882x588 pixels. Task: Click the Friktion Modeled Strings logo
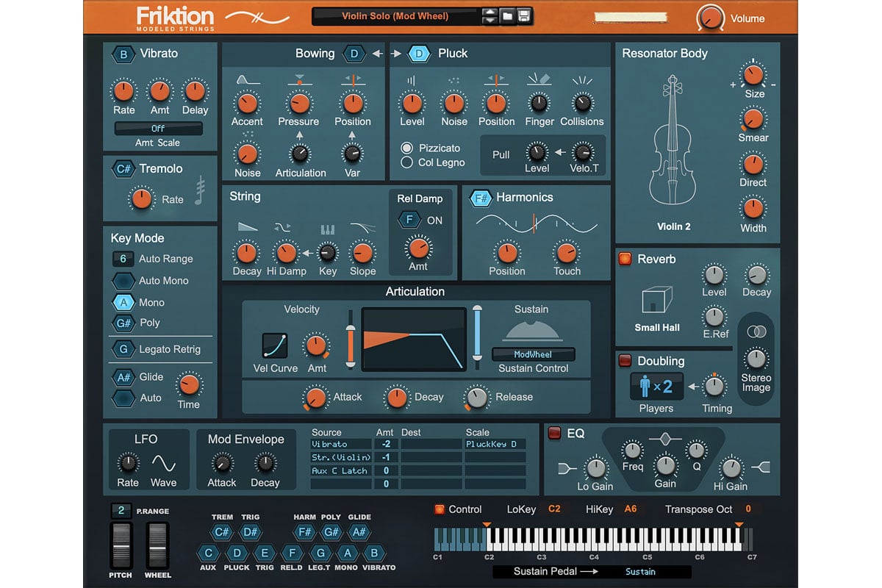pyautogui.click(x=175, y=18)
